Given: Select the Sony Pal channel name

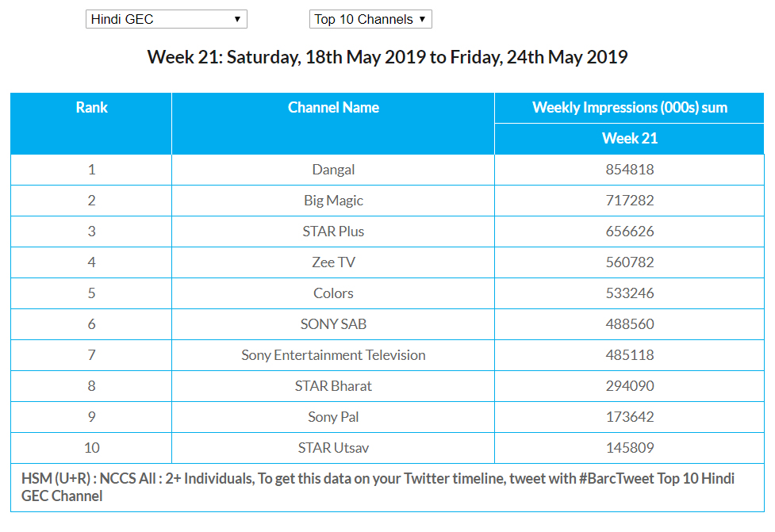Looking at the screenshot, I should coord(333,417).
